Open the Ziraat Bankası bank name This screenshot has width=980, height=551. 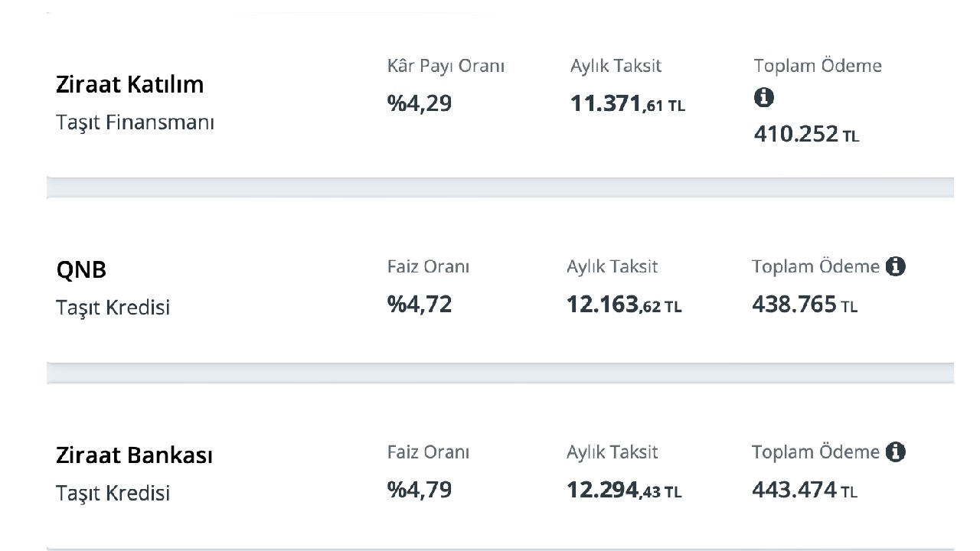point(135,455)
